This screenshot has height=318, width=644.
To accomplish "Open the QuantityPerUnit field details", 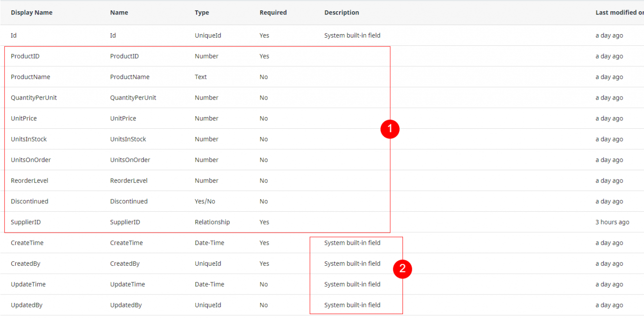I will [x=34, y=97].
